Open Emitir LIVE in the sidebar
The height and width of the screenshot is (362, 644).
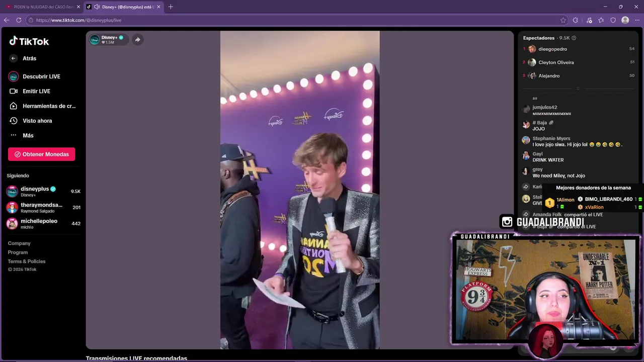36,91
